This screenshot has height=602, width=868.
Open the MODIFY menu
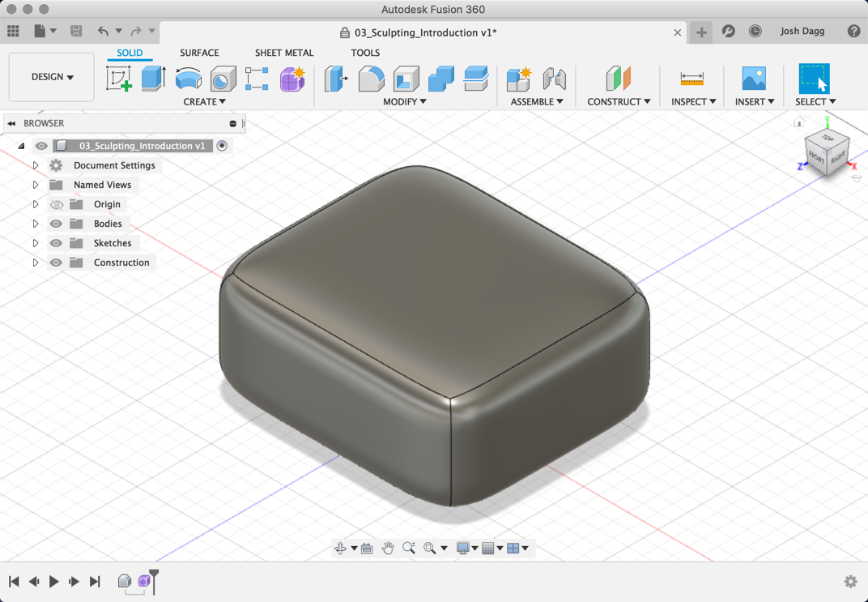405,101
